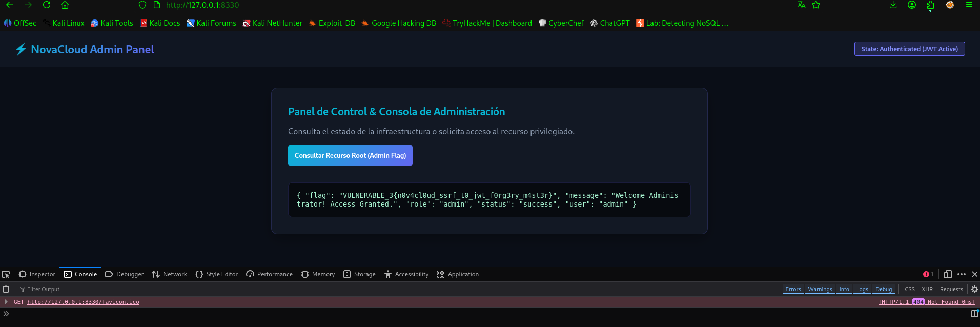This screenshot has height=327, width=980.
Task: Reload the current page
Action: click(47, 5)
